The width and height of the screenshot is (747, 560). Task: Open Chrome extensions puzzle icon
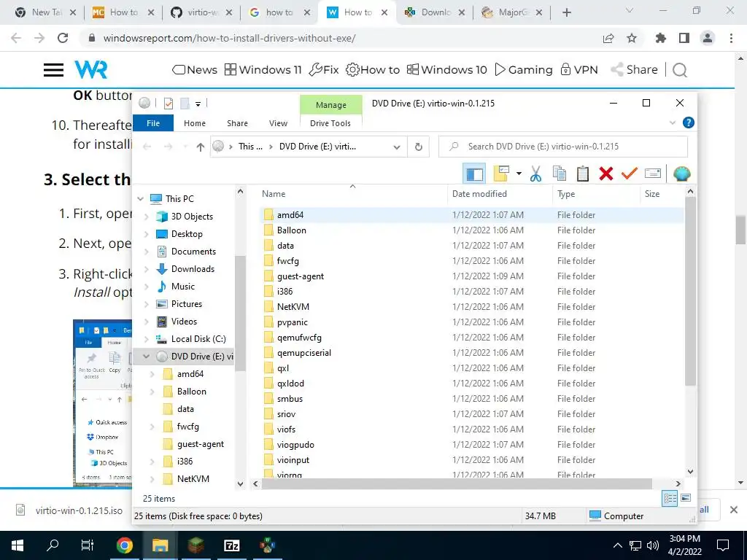click(661, 38)
